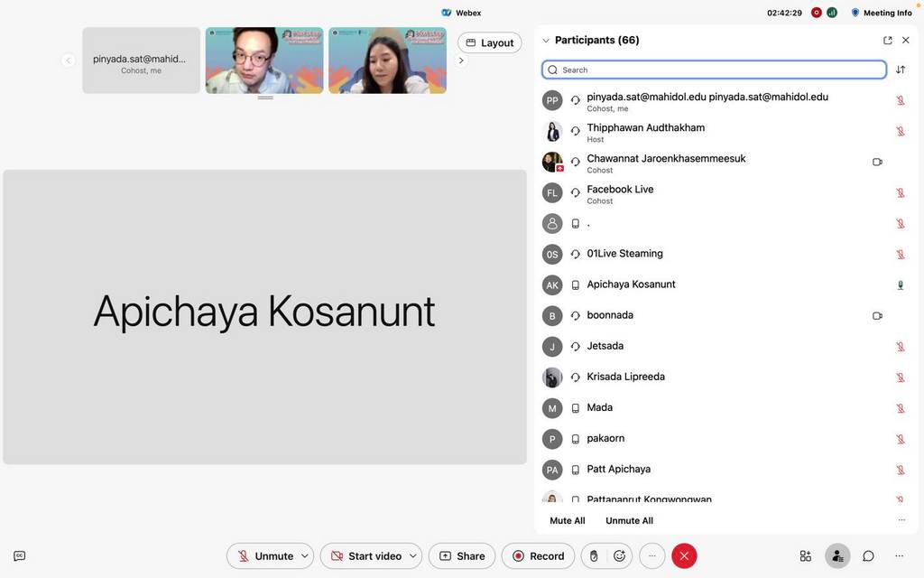
Task: Open the Layout menu
Action: (490, 42)
